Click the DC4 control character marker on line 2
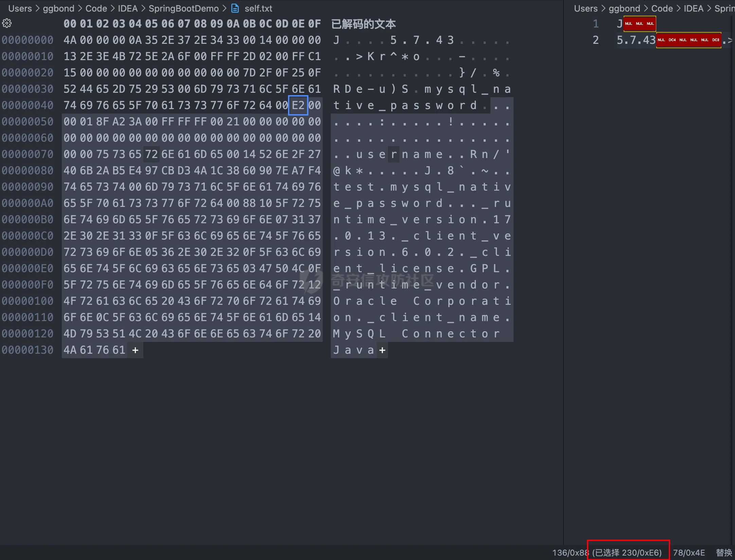This screenshot has height=560, width=735. (672, 40)
